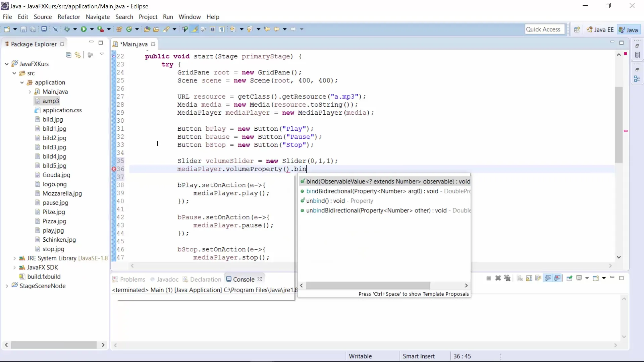Click the Search flashlight toolbar icon
Screen dimensions: 644x362
166,29
